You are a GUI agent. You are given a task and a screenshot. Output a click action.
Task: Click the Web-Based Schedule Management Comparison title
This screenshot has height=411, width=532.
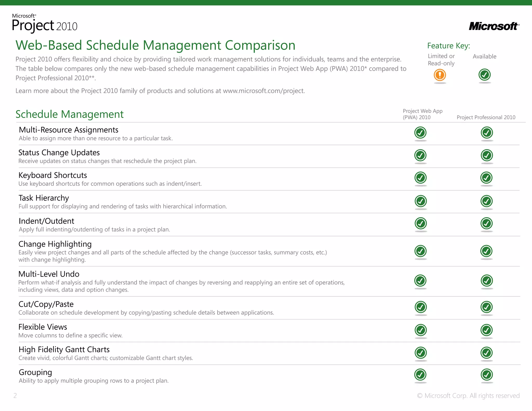pyautogui.click(x=155, y=45)
